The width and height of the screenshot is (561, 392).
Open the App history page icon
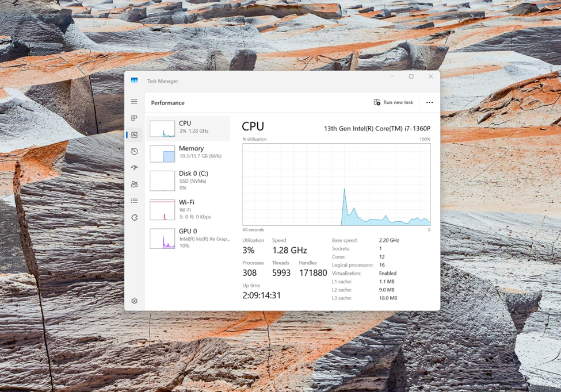[x=134, y=152]
